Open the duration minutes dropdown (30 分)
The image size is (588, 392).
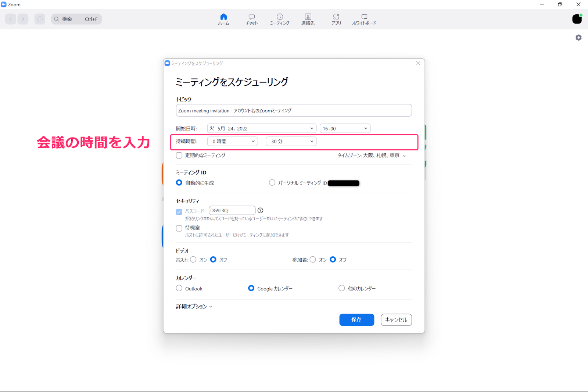(291, 141)
